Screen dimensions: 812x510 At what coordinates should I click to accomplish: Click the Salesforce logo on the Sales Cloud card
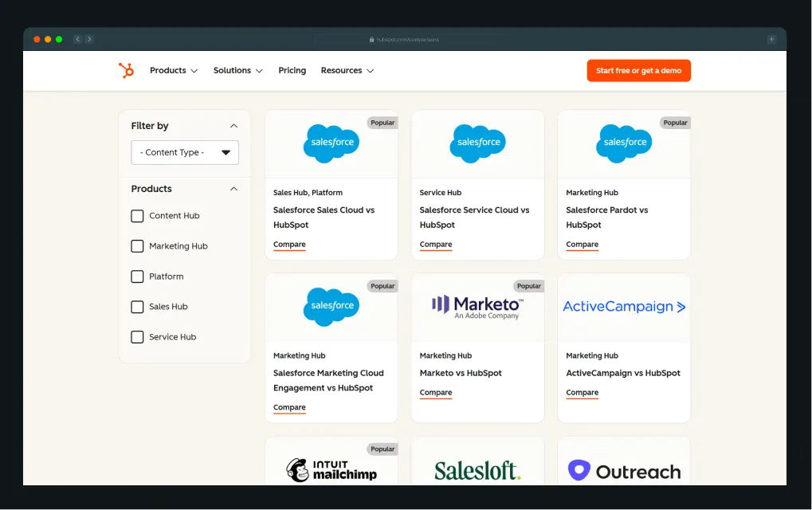[x=331, y=143]
